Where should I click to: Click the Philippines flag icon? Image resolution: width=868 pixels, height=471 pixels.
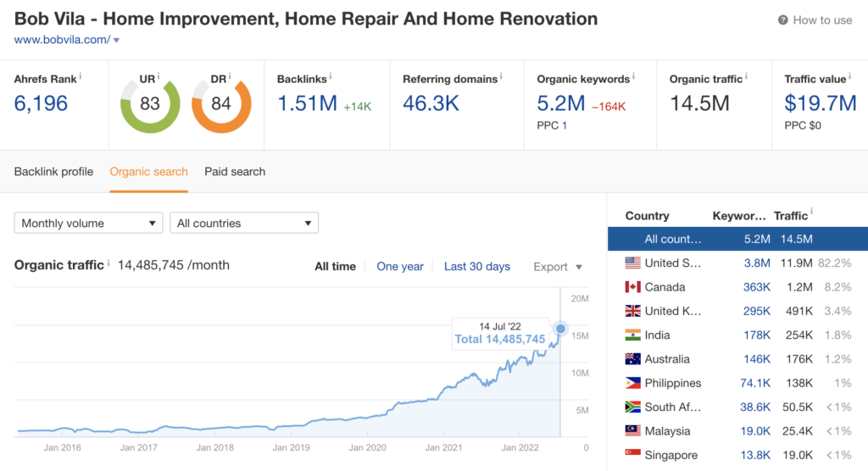tap(632, 383)
